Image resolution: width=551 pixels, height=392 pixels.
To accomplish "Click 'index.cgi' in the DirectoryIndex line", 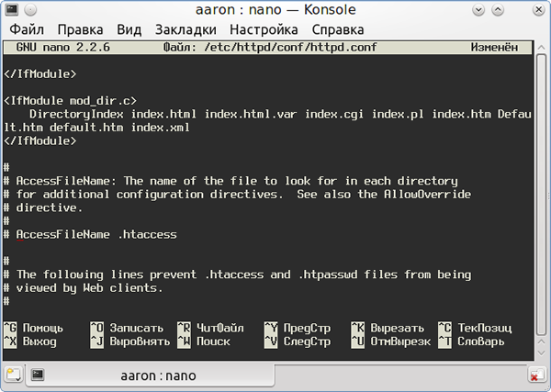I will pos(334,114).
